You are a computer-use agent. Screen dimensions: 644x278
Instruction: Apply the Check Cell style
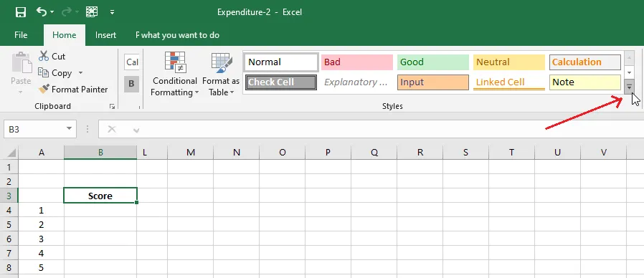coord(281,82)
